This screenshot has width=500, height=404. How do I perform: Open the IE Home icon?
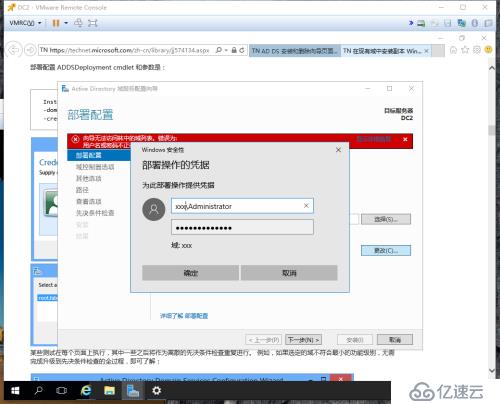453,50
